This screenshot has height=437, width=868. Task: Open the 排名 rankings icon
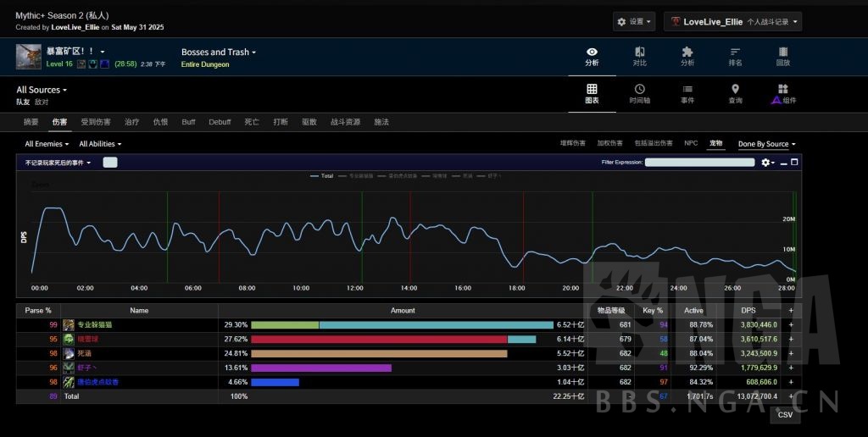click(x=735, y=56)
